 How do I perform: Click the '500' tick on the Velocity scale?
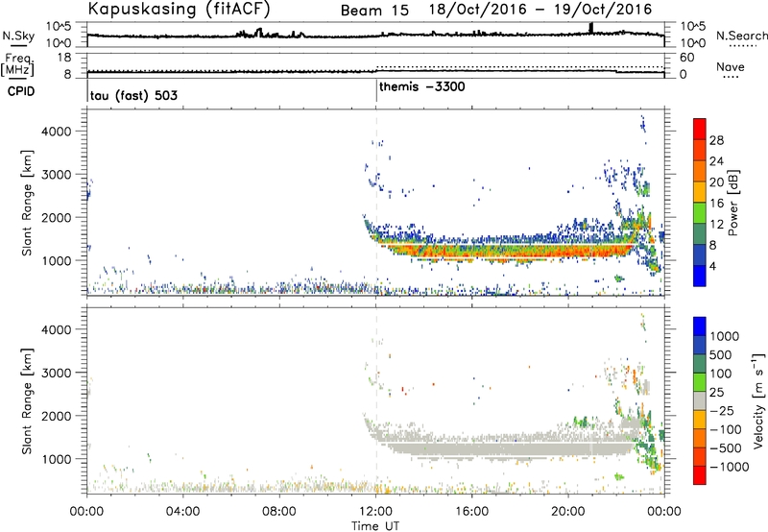pyautogui.click(x=721, y=355)
